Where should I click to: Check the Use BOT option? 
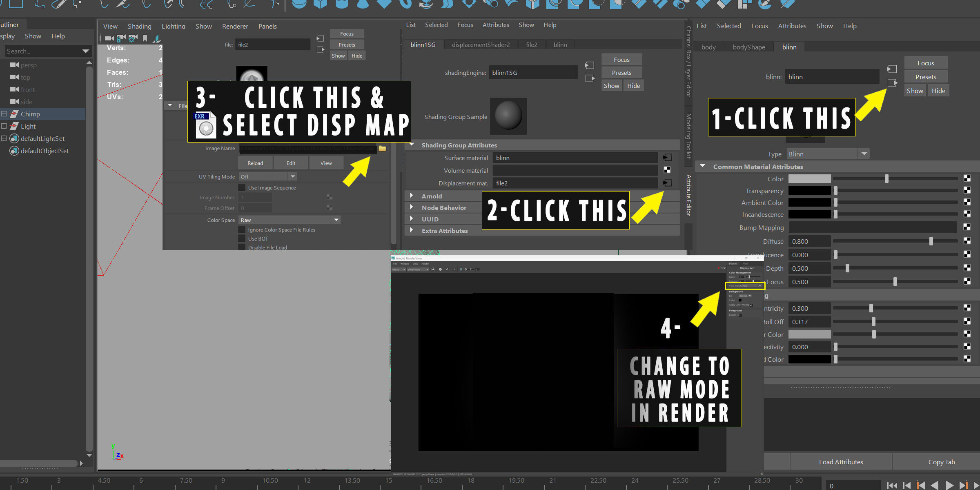[242, 239]
